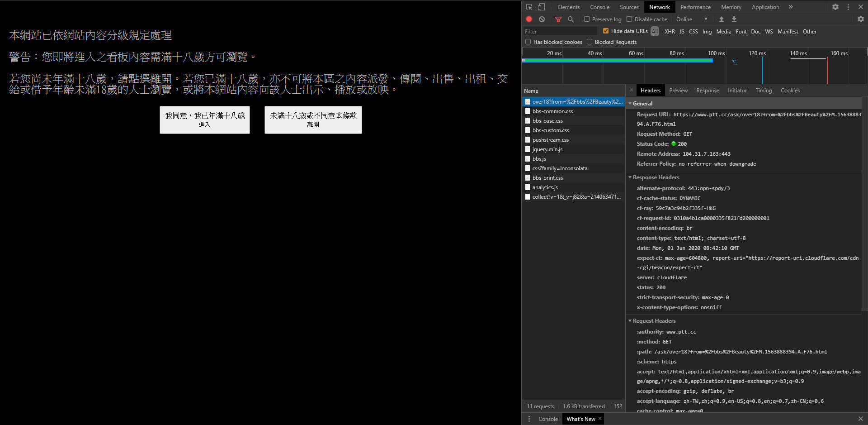
Task: Uncheck the Hide data URLs checkbox
Action: (x=606, y=31)
